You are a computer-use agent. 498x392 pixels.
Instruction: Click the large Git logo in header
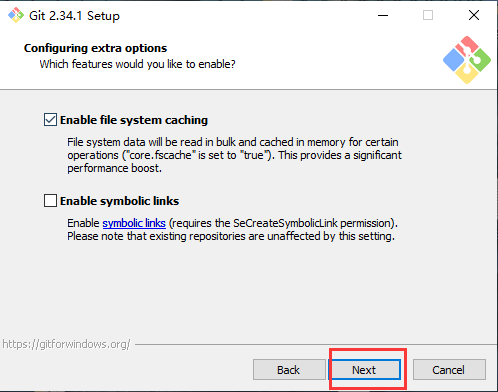[x=467, y=60]
